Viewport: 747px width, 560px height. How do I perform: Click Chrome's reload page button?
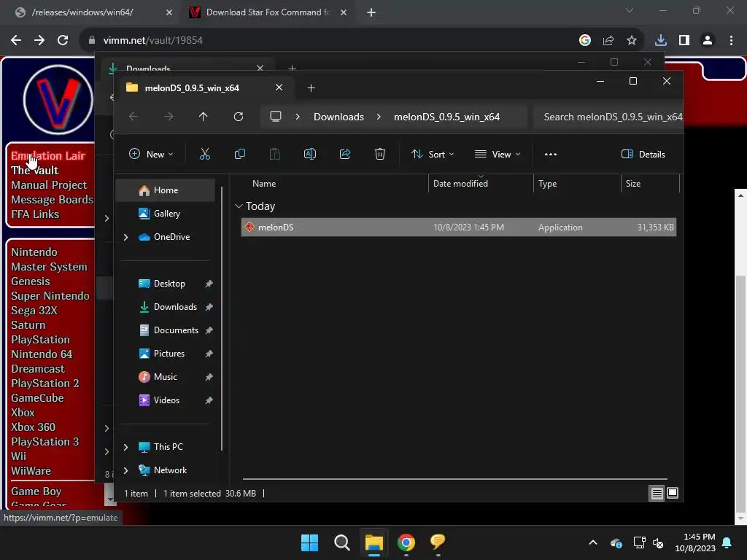(63, 41)
